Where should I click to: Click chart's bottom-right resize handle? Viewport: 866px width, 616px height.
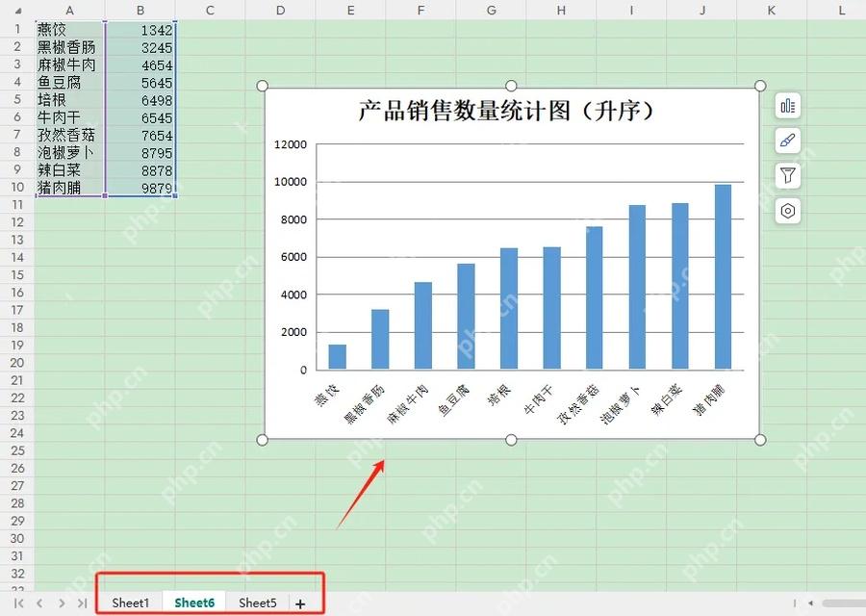(x=760, y=440)
